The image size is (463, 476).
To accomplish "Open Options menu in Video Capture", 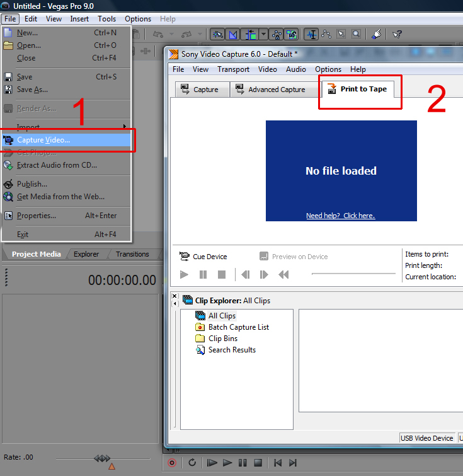I will [328, 69].
